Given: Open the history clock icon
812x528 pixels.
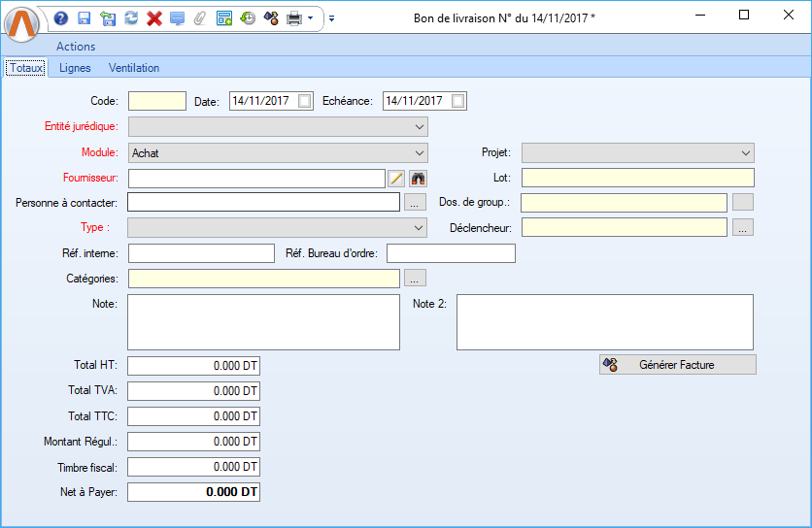Looking at the screenshot, I should point(248,17).
